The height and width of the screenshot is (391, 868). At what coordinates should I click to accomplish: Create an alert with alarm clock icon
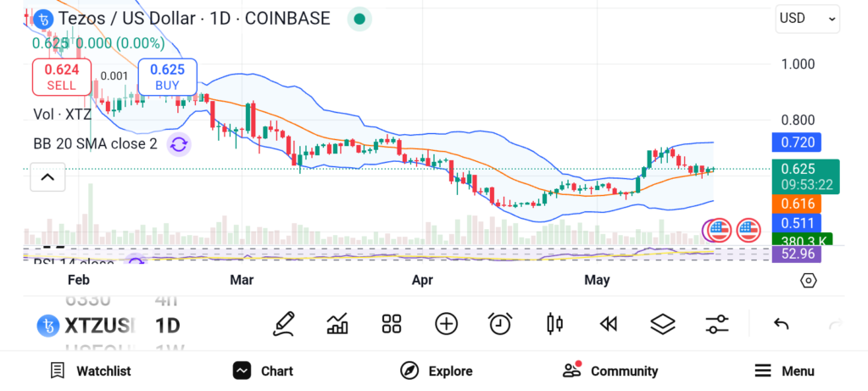point(500,324)
